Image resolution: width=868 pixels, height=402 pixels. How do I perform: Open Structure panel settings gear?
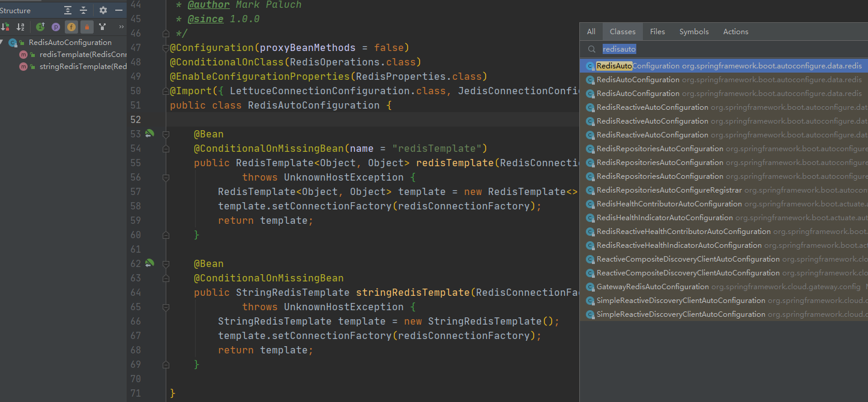click(x=103, y=10)
